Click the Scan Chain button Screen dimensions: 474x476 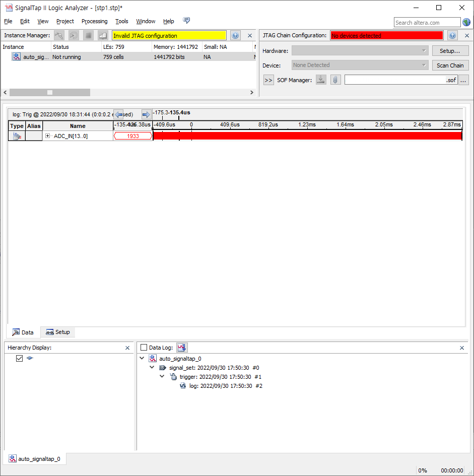(x=450, y=65)
